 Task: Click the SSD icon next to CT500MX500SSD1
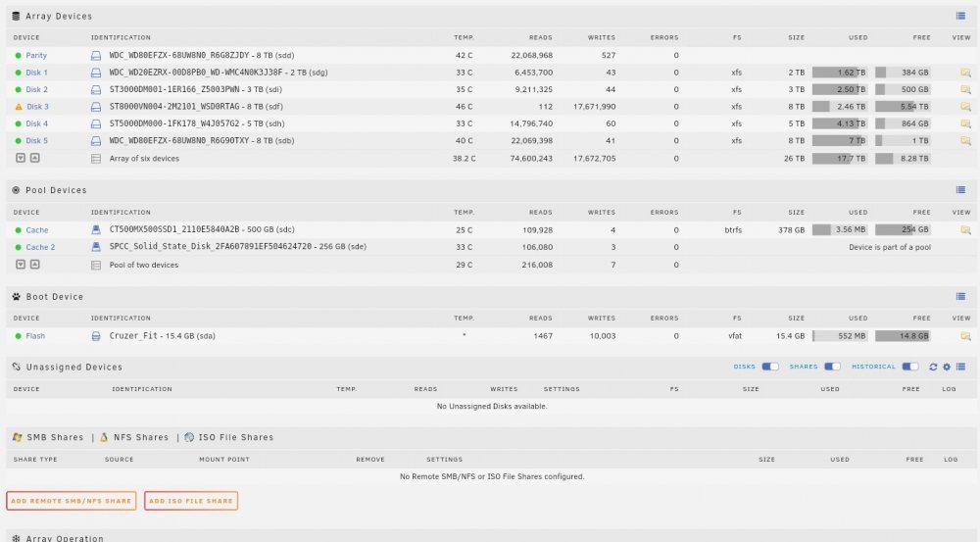(x=96, y=230)
